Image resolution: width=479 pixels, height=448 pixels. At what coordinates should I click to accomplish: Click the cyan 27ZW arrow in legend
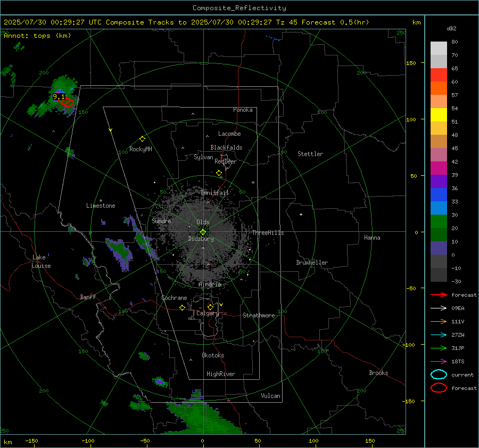coord(439,335)
